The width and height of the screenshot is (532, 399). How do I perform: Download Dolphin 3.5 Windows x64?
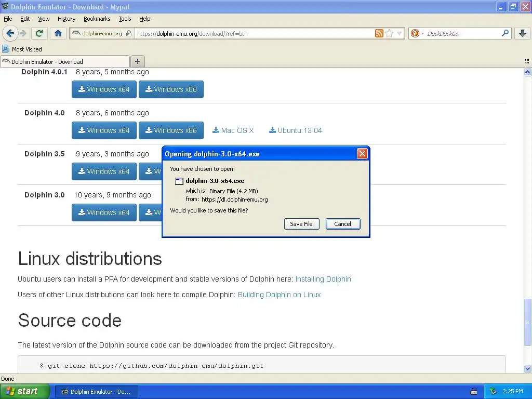pyautogui.click(x=104, y=171)
